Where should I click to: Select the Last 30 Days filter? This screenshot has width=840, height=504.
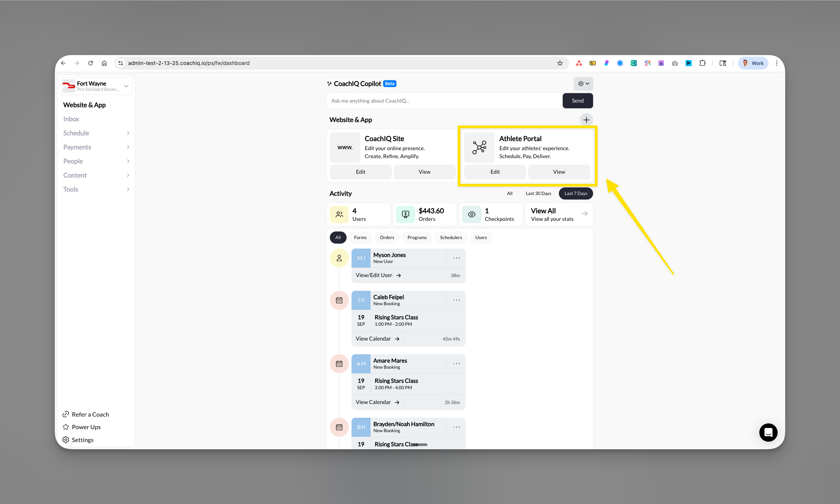point(538,193)
